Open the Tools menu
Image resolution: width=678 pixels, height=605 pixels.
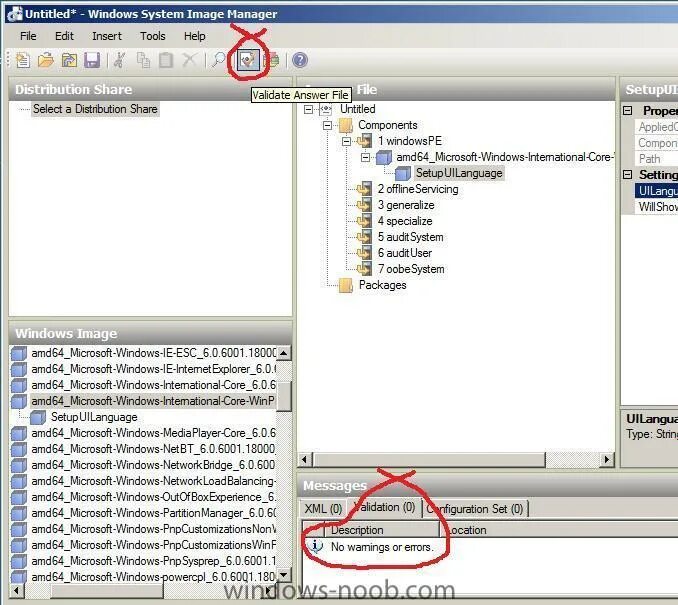(153, 36)
